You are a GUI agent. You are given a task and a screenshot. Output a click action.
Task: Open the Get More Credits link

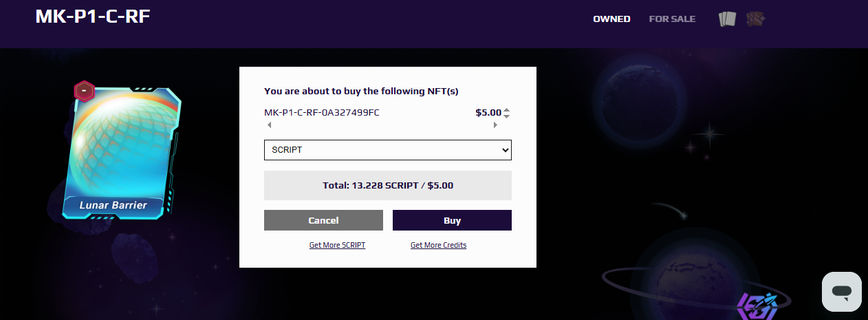point(438,245)
